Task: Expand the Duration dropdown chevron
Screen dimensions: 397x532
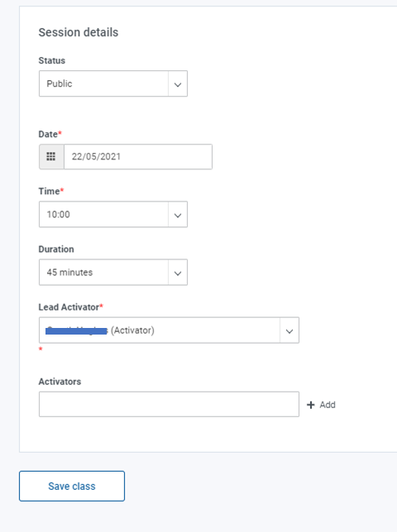Action: pos(178,273)
